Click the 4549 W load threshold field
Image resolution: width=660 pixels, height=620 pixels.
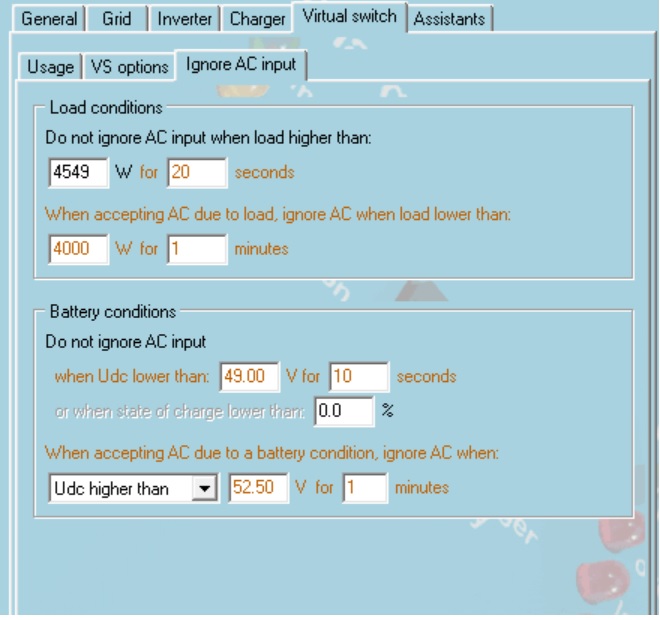click(79, 173)
